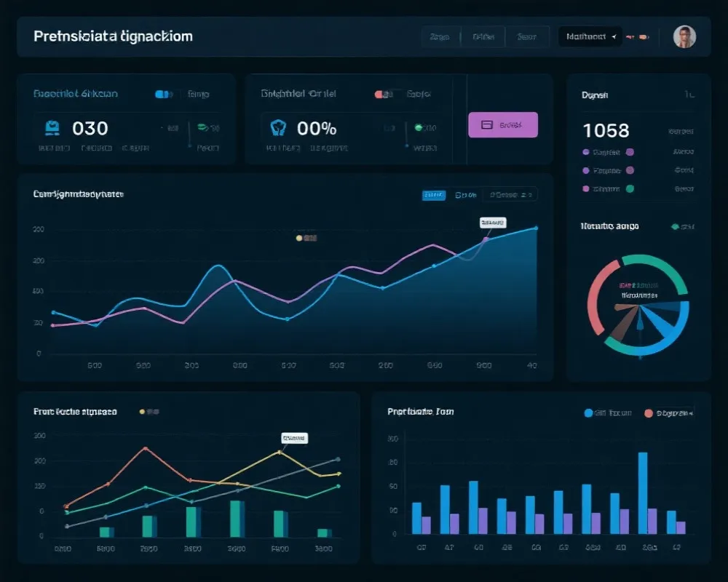Toggle the blue switch in first stat card
This screenshot has height=582, width=728.
(164, 94)
